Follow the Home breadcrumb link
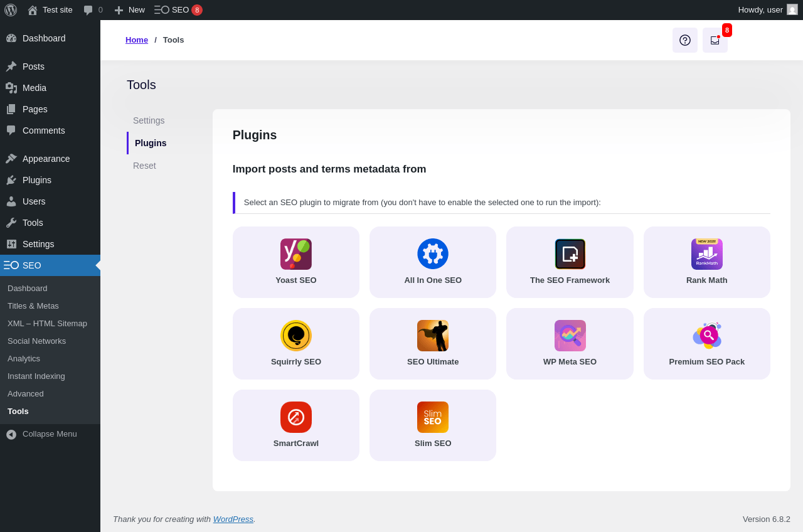This screenshot has width=803, height=532. click(137, 40)
